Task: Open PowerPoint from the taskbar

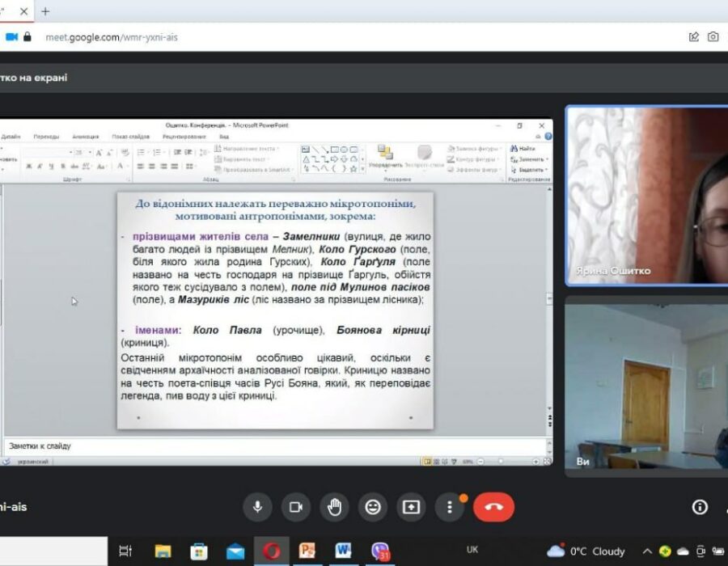Action: (307, 551)
